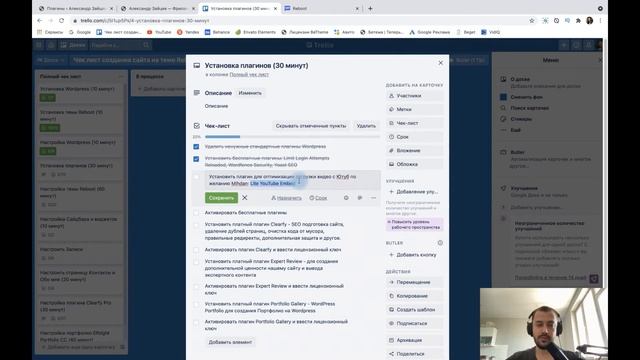Open Вложение in card sidebar

point(414,151)
